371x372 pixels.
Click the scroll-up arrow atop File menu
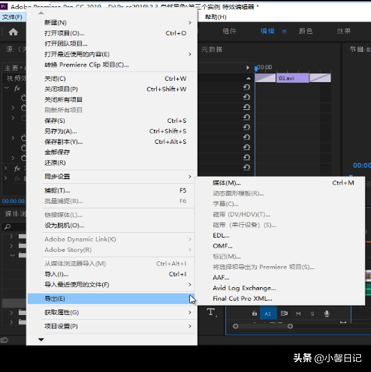41,13
